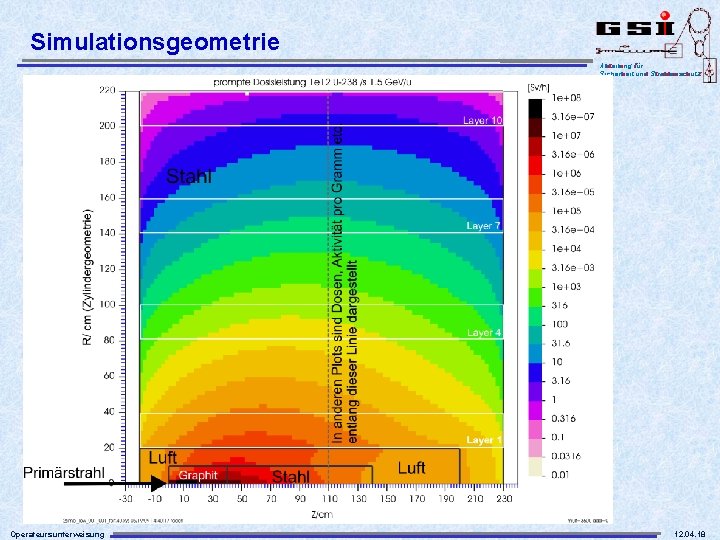Screen dimensions: 720x540
Task: Click the x-axis tick label "-30"
Action: pyautogui.click(x=125, y=499)
